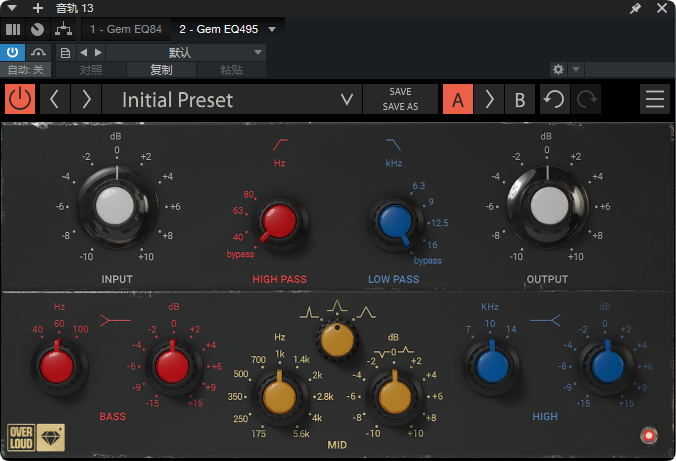This screenshot has width=676, height=461.
Task: Open the routing diagram icon
Action: click(x=63, y=29)
